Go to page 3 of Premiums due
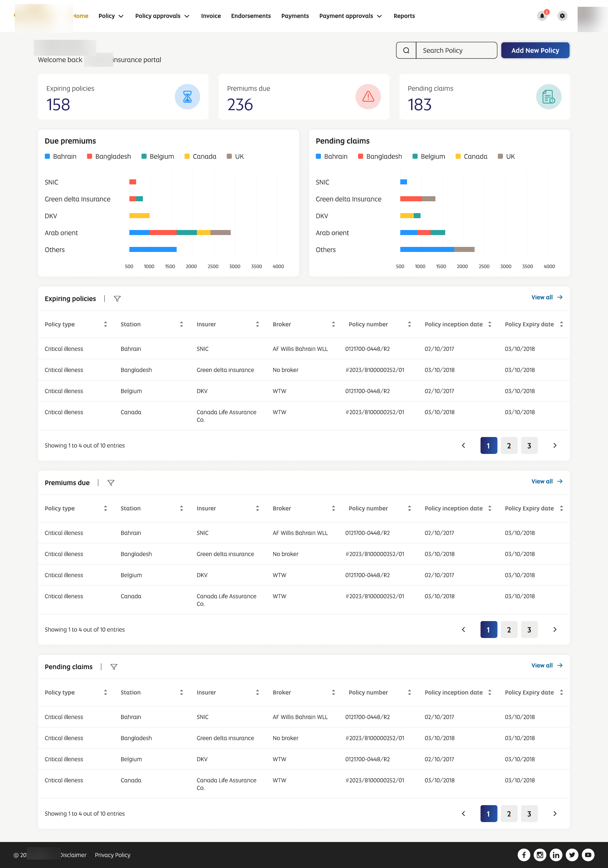 [529, 630]
